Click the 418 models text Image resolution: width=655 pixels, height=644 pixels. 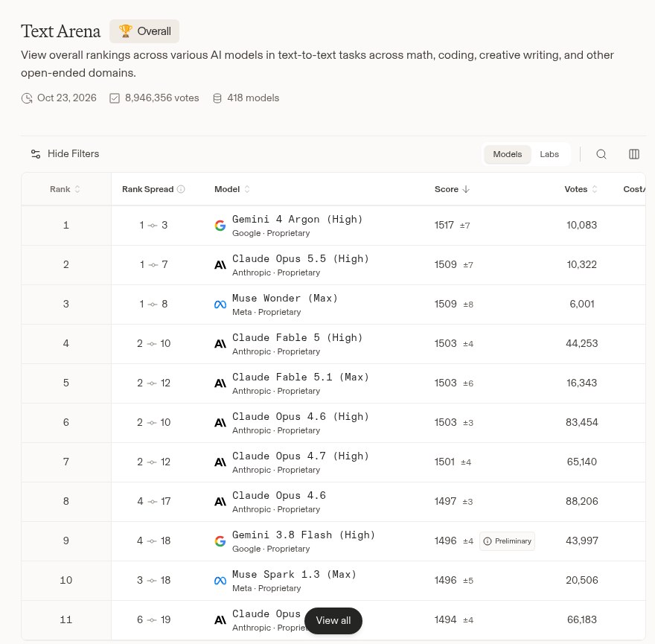point(253,98)
